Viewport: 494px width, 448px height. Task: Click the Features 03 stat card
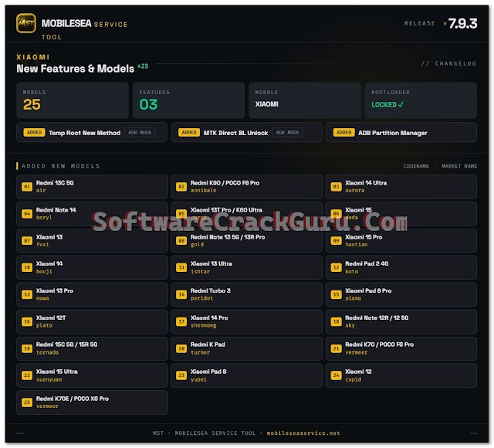click(188, 100)
